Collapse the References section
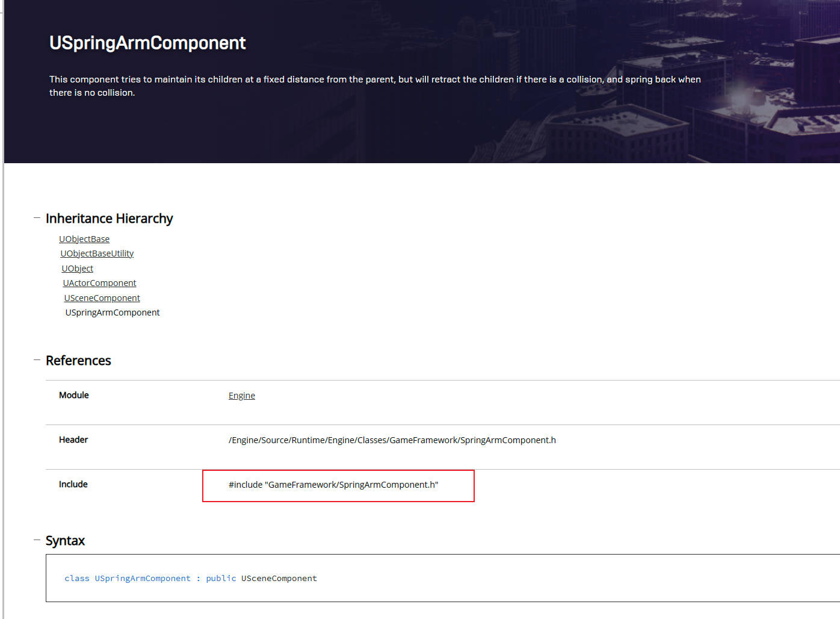840x619 pixels. pyautogui.click(x=37, y=359)
